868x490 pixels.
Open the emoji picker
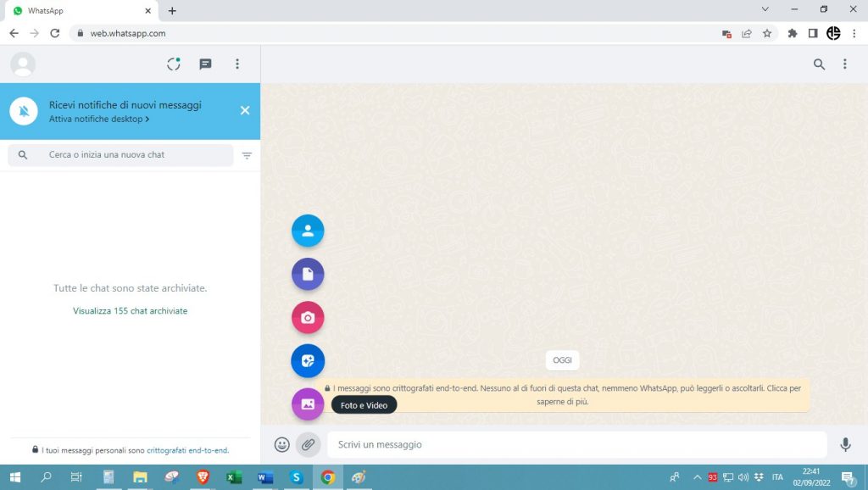[x=282, y=444]
